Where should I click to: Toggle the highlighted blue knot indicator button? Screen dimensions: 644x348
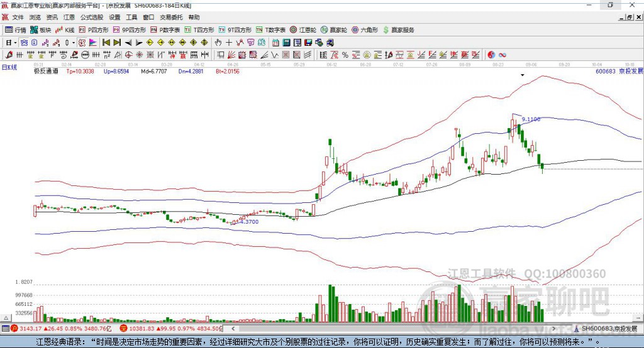(x=25, y=43)
